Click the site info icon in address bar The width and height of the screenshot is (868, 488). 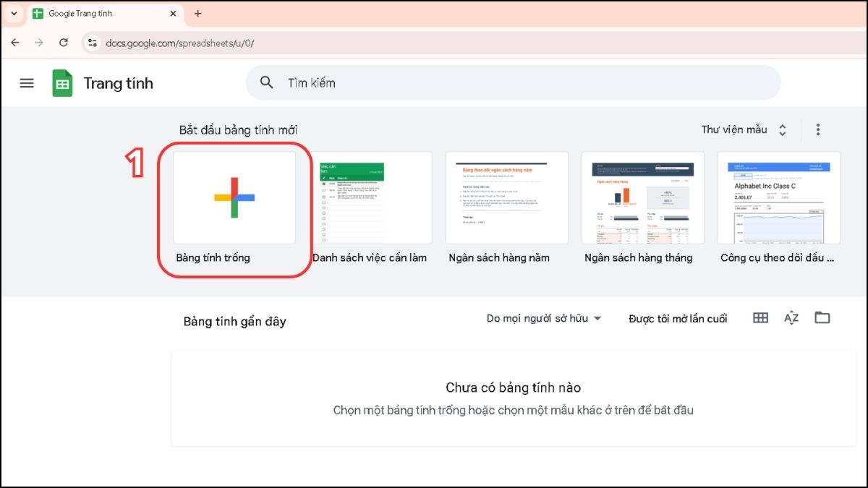[x=93, y=43]
